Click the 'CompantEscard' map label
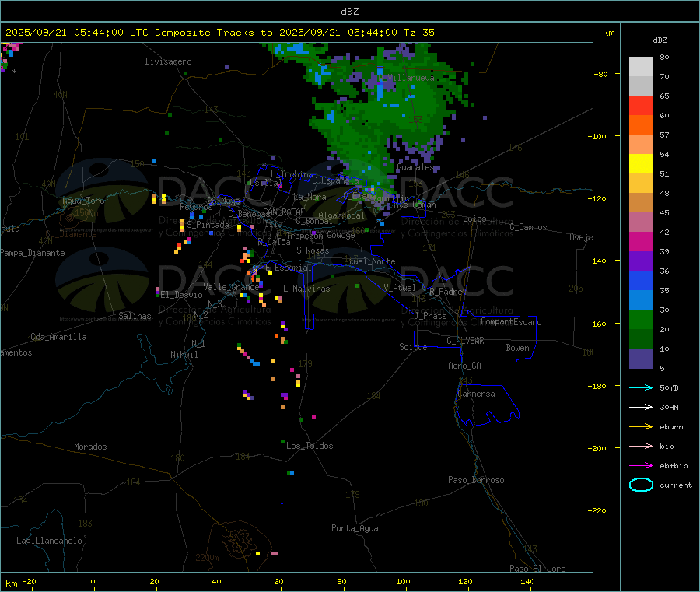Image resolution: width=700 pixels, height=592 pixels. (x=511, y=322)
